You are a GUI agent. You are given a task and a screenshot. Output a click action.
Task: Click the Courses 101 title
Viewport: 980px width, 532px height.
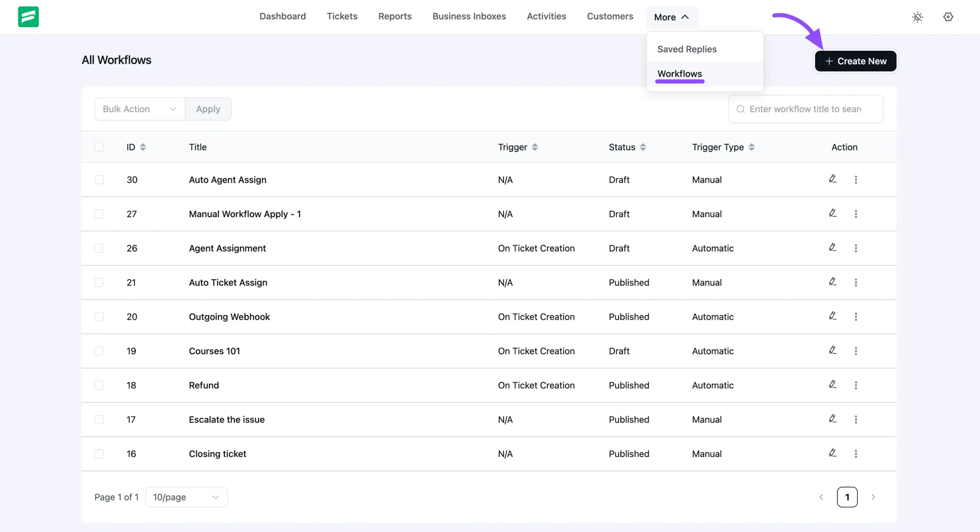tap(214, 351)
